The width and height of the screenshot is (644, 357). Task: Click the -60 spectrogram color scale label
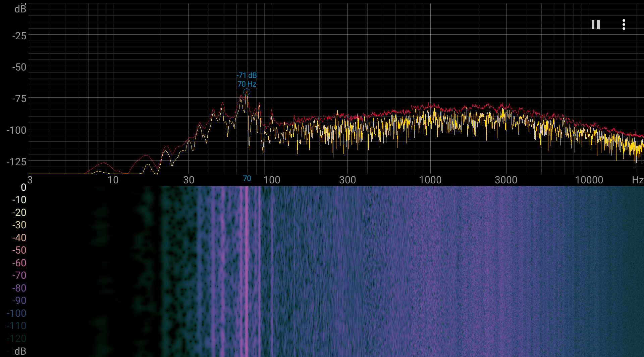pos(19,263)
